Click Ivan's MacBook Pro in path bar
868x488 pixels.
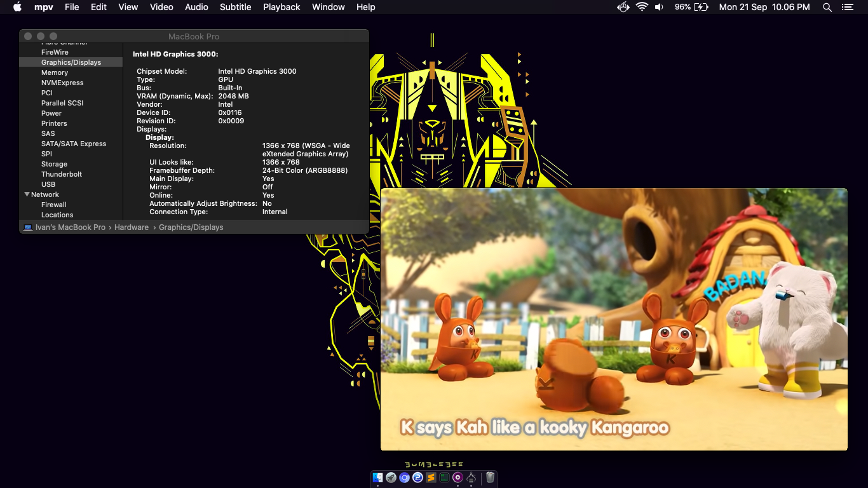click(x=71, y=227)
